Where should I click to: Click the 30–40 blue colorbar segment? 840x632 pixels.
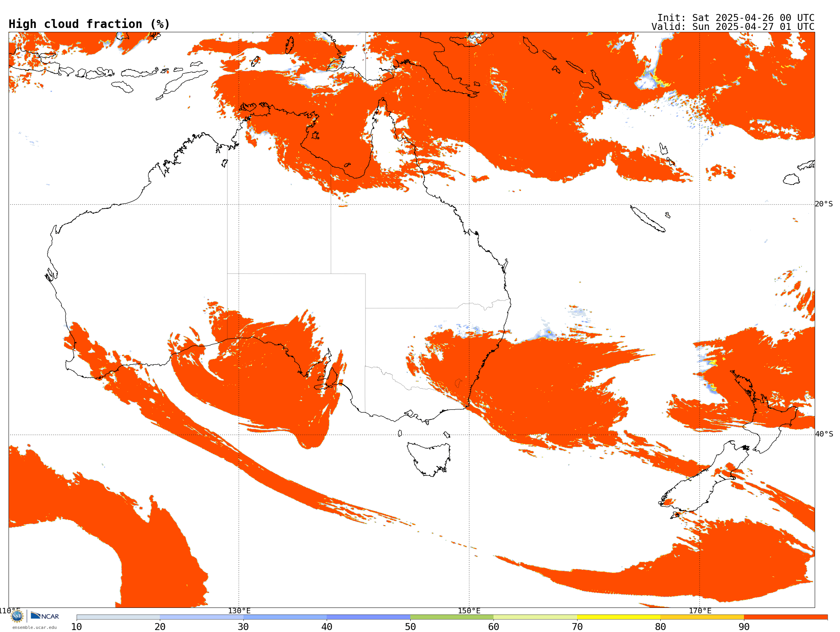coord(285,617)
